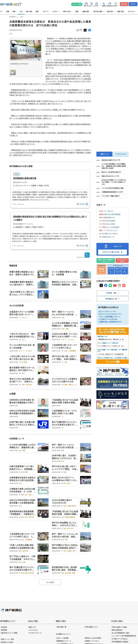Open the バックナンバー お申込み banner

[122, 260]
